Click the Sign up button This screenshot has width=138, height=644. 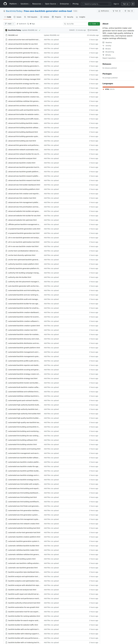125,4
